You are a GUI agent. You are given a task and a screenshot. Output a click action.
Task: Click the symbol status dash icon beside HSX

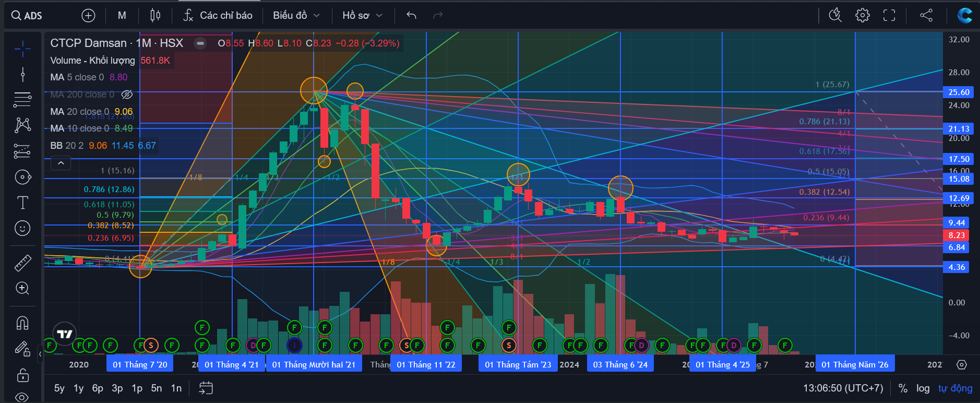pyautogui.click(x=200, y=43)
